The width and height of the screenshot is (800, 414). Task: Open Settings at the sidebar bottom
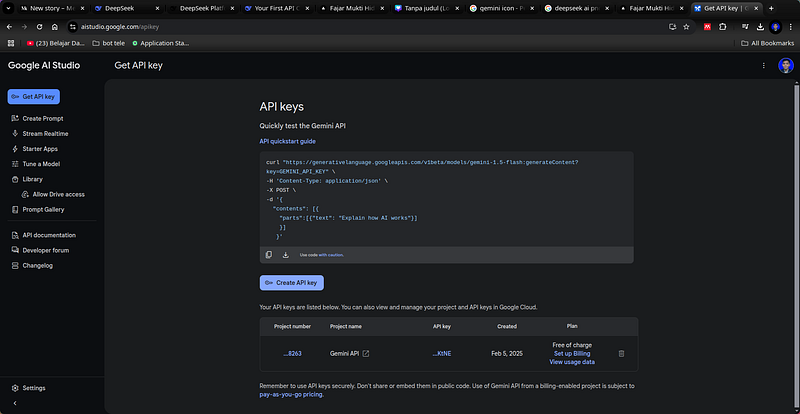pos(29,388)
